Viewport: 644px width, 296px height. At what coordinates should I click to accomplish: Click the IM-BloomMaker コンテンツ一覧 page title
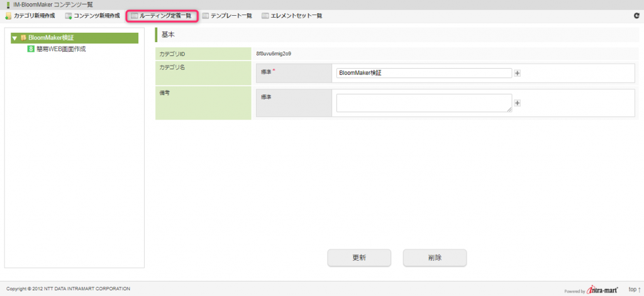(53, 4)
